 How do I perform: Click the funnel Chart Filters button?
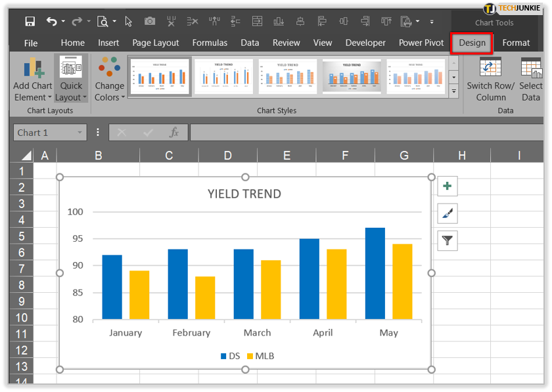447,241
